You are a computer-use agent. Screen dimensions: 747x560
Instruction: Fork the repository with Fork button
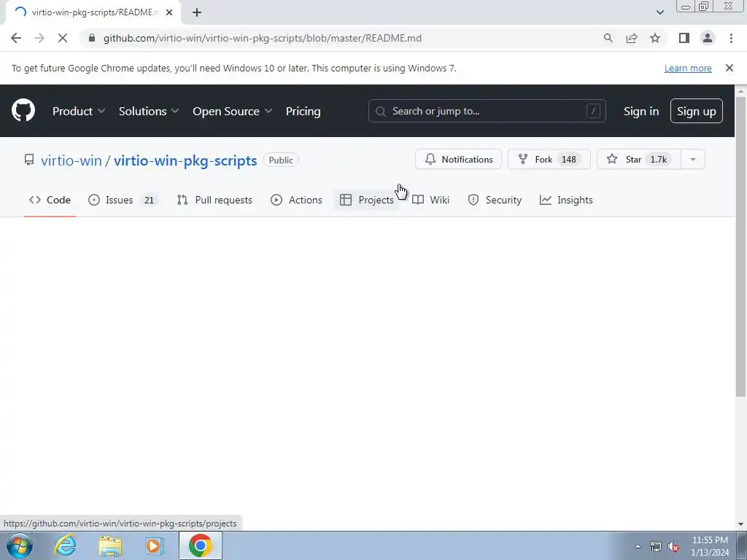pos(549,159)
